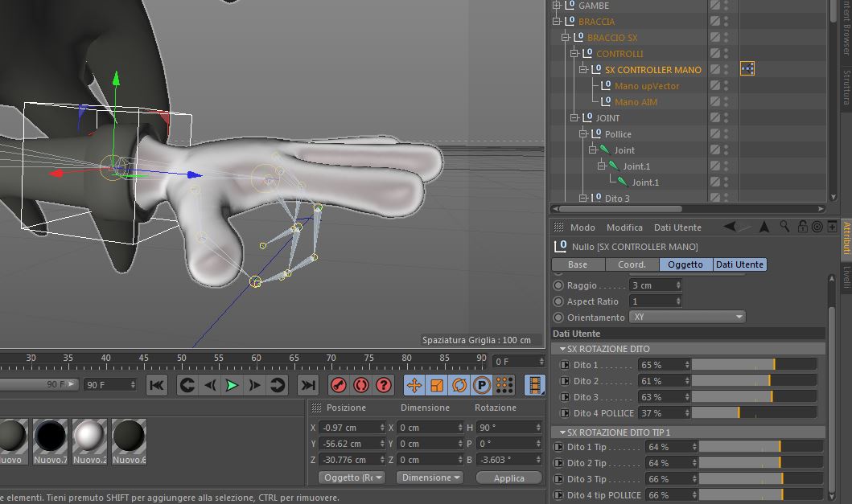The height and width of the screenshot is (504, 852).
Task: Click the Nuovo.2 white material thumbnail
Action: click(89, 436)
